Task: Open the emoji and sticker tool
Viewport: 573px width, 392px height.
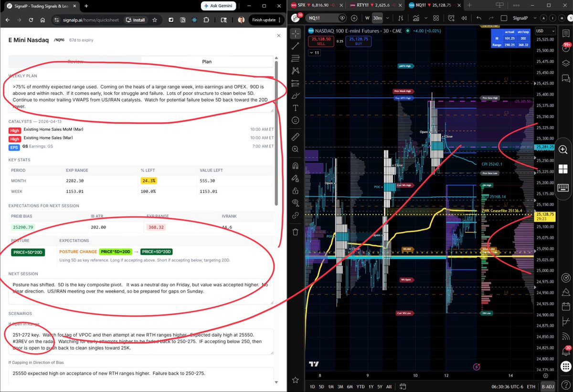Action: (x=296, y=120)
